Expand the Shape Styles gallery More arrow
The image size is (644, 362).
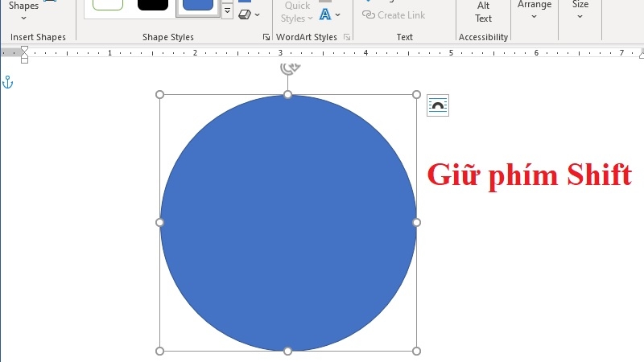pyautogui.click(x=227, y=10)
